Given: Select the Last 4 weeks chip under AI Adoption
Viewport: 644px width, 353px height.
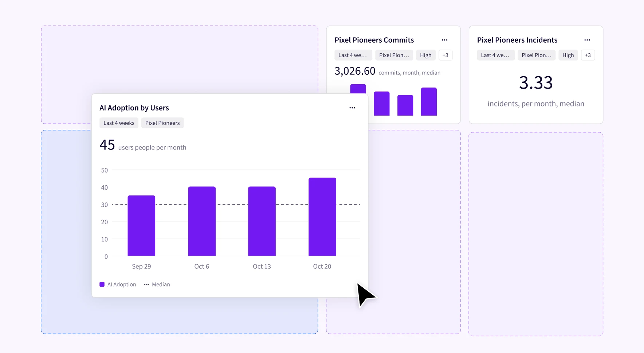Looking at the screenshot, I should pyautogui.click(x=118, y=123).
